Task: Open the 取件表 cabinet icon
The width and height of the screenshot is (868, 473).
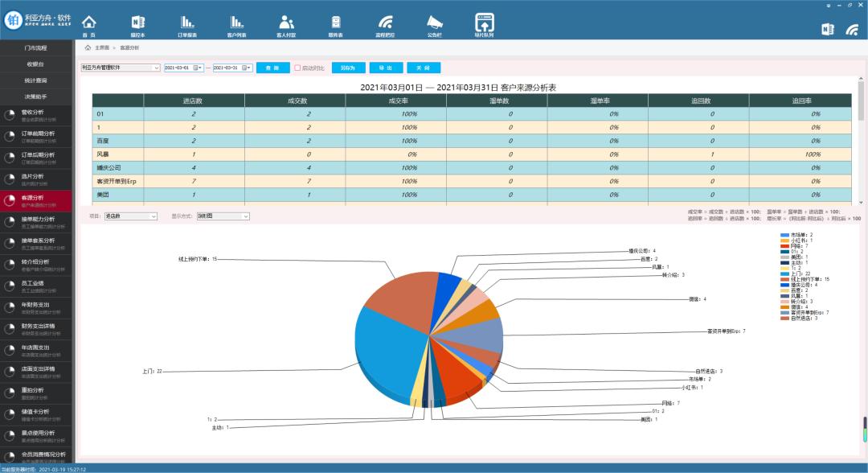Action: 335,25
